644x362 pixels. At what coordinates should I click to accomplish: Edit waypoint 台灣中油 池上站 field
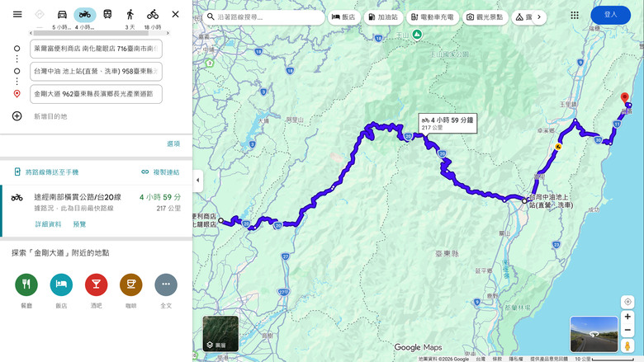pos(96,72)
